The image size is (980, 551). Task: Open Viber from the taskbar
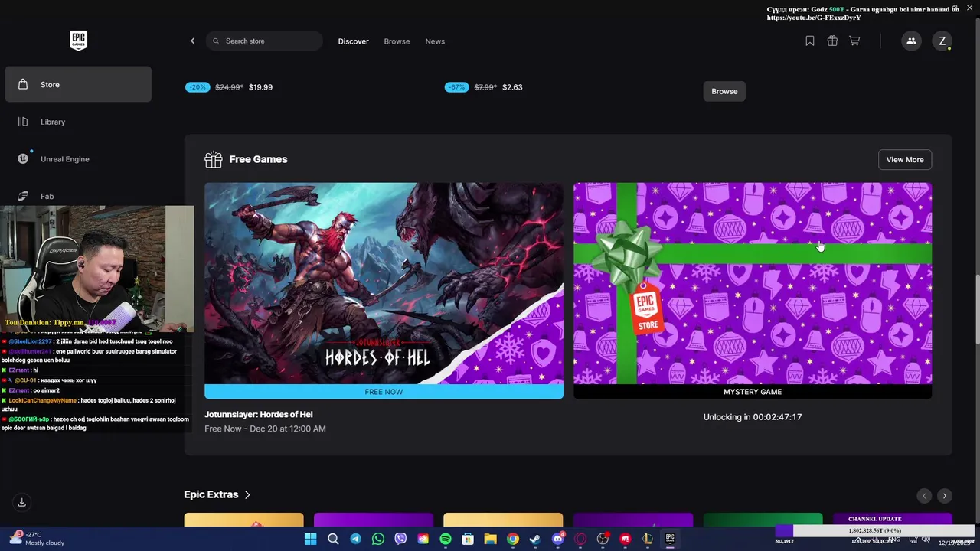(x=400, y=539)
